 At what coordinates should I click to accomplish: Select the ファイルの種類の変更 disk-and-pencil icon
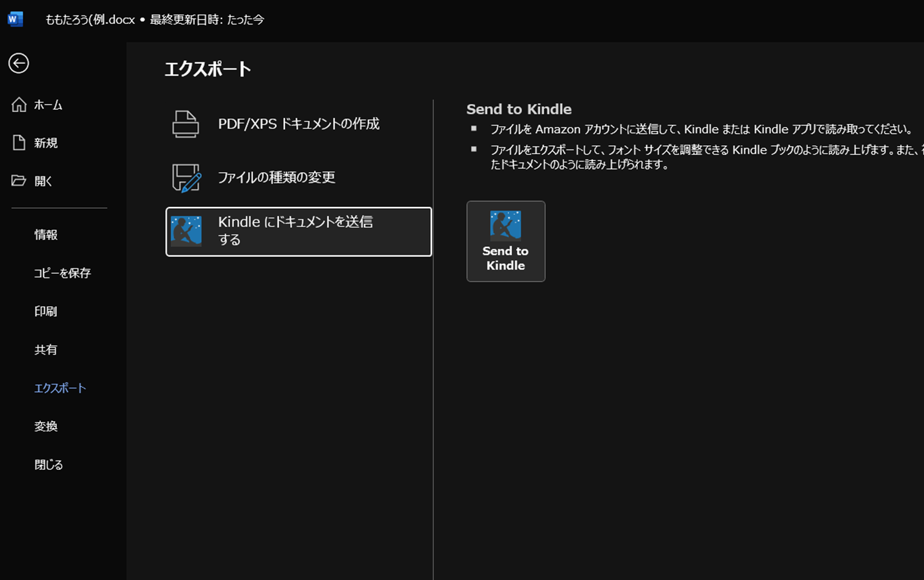pyautogui.click(x=186, y=178)
